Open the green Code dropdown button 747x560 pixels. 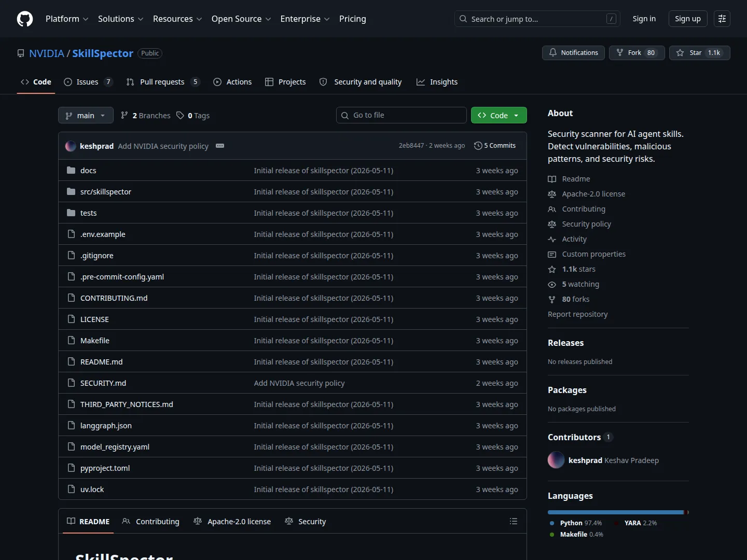point(499,115)
